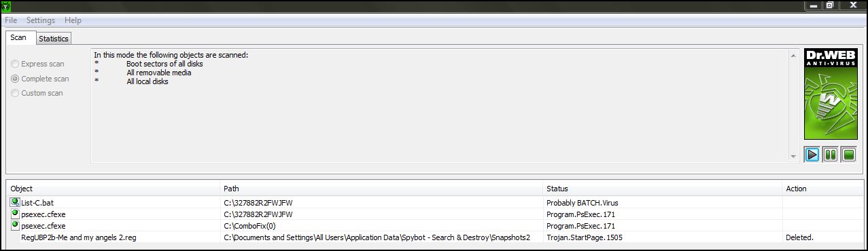Click the Spybot Snapshots2 path cell
The image size is (868, 251).
(377, 237)
